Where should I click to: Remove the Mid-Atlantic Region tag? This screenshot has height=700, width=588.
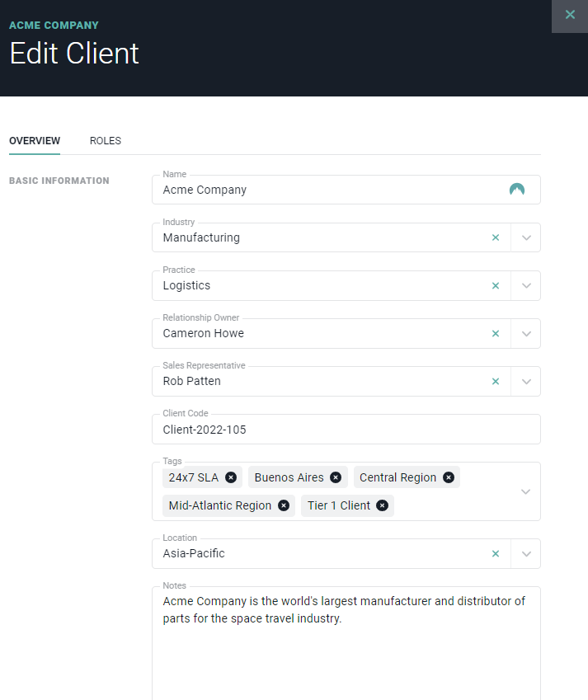[x=284, y=505]
